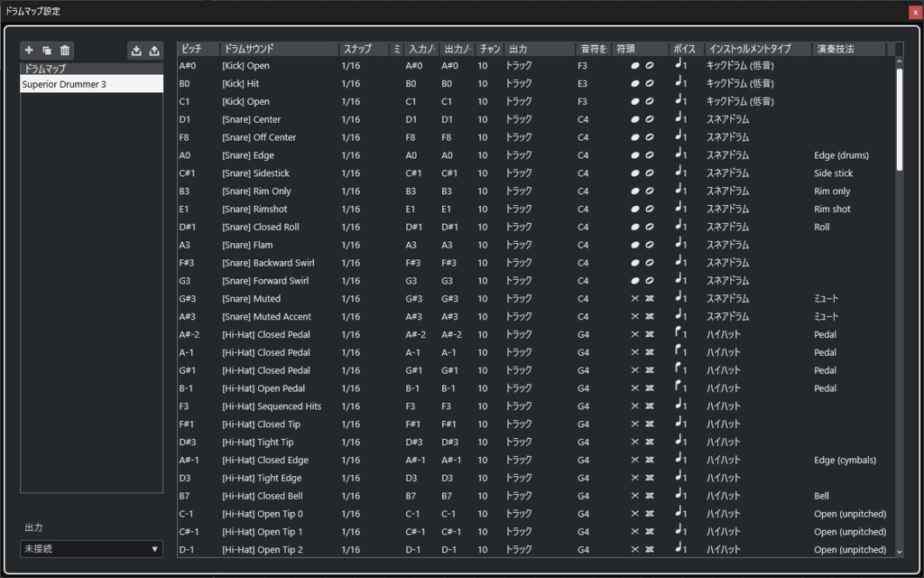924x578 pixels.
Task: Click notehead symbols in [Kick] Hit row
Action: pyautogui.click(x=642, y=84)
